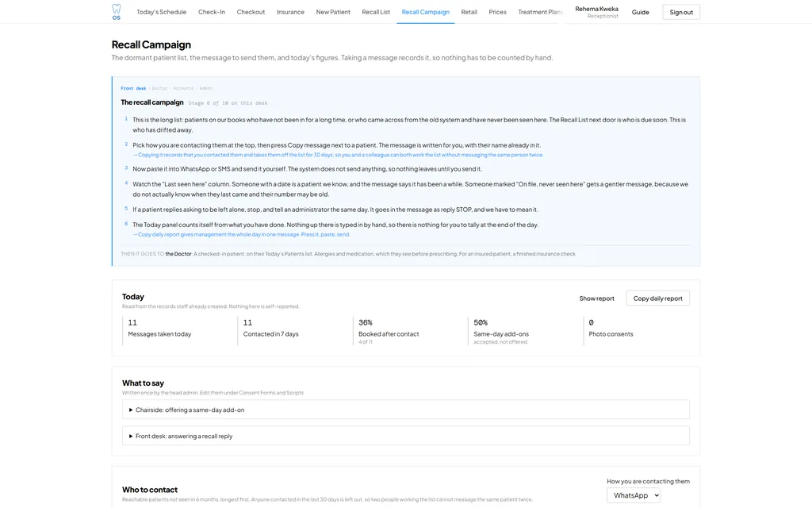Click the Contacted in 7 days figure

point(247,322)
